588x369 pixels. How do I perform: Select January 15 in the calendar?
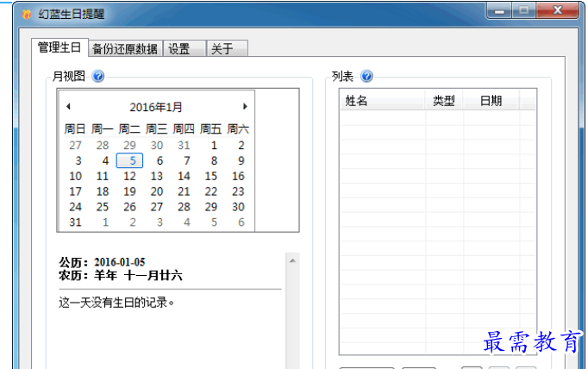210,176
